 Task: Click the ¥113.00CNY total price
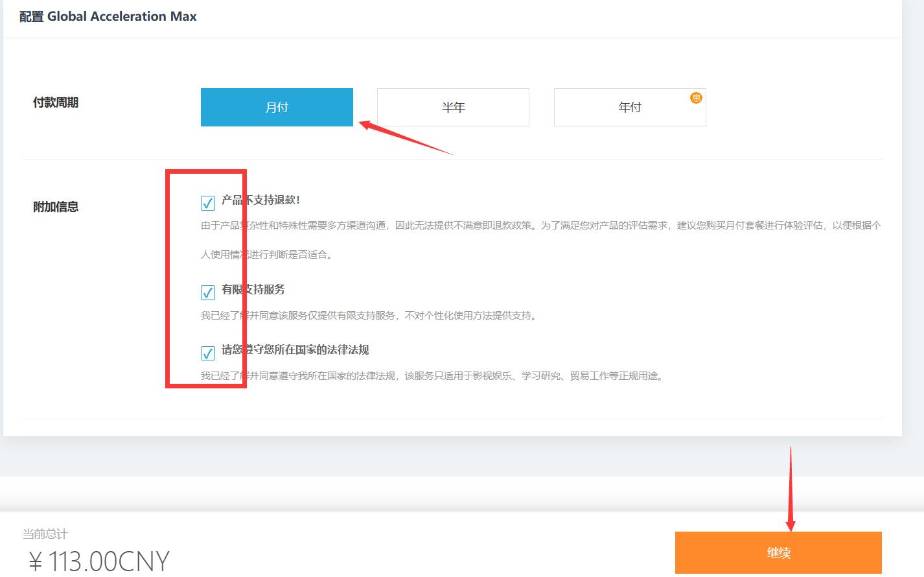pyautogui.click(x=99, y=561)
